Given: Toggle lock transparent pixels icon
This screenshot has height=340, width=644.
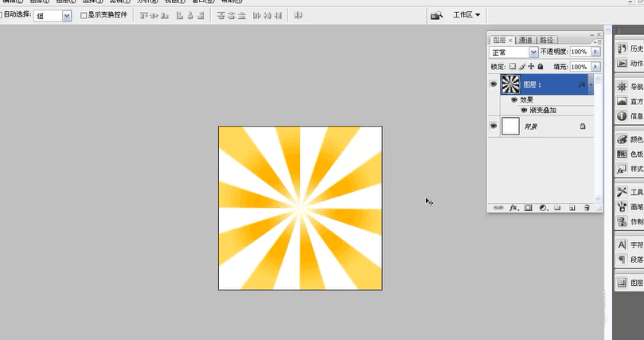Looking at the screenshot, I should (513, 66).
